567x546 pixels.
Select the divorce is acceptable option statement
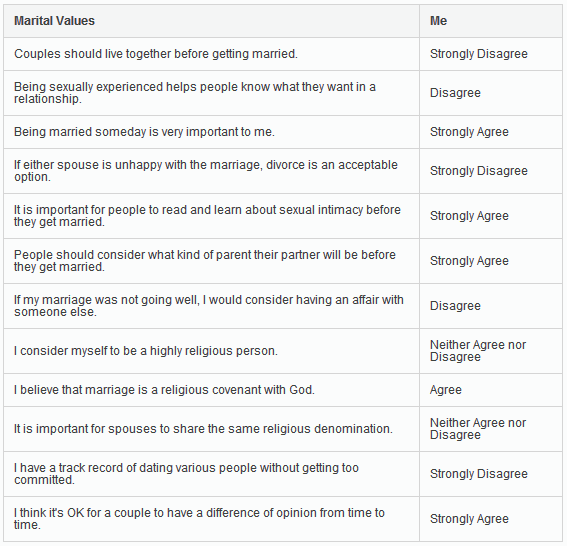tap(206, 171)
